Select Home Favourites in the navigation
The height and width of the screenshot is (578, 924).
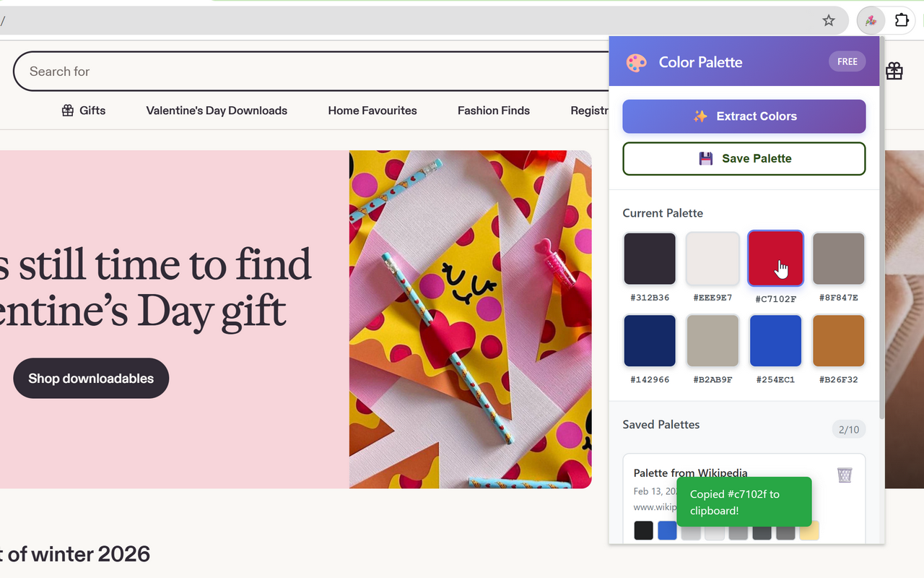(372, 111)
